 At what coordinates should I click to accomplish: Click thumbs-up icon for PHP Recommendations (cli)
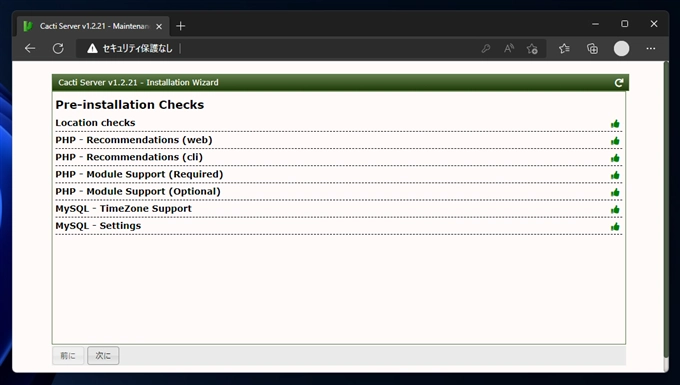[x=615, y=158]
